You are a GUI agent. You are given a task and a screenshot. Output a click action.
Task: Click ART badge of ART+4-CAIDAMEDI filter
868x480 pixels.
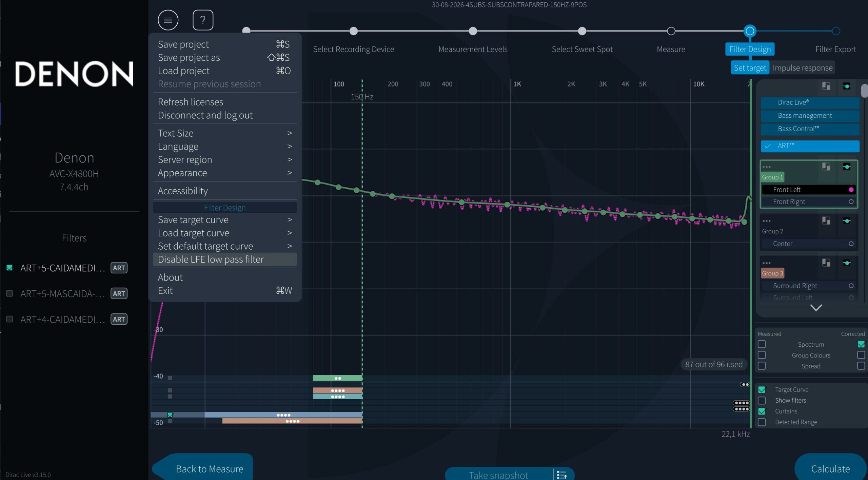119,319
